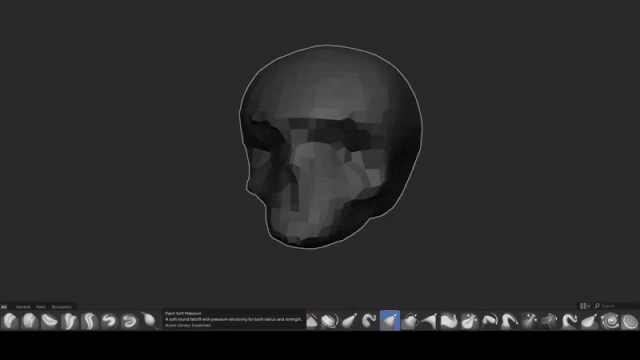This screenshot has height=360, width=640.
Task: Select the sharp left-pointing cone brush
Action: pyautogui.click(x=429, y=321)
